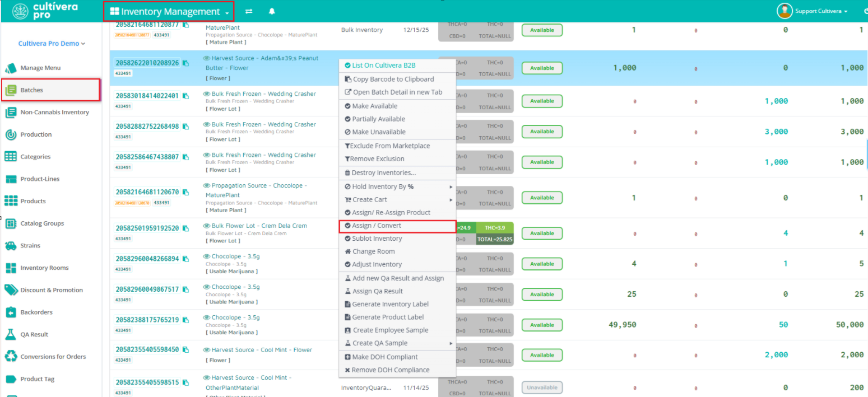
Task: Open the Support Cultivera user dropdown
Action: 821,11
